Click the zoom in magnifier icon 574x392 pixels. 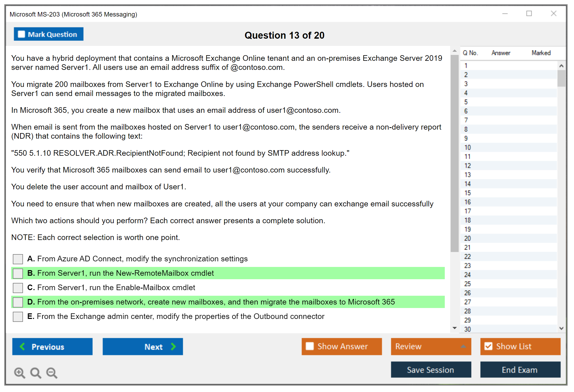coord(19,373)
